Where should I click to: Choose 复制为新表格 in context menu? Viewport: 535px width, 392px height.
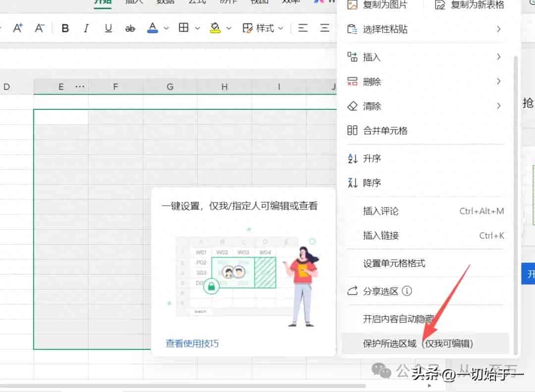470,5
